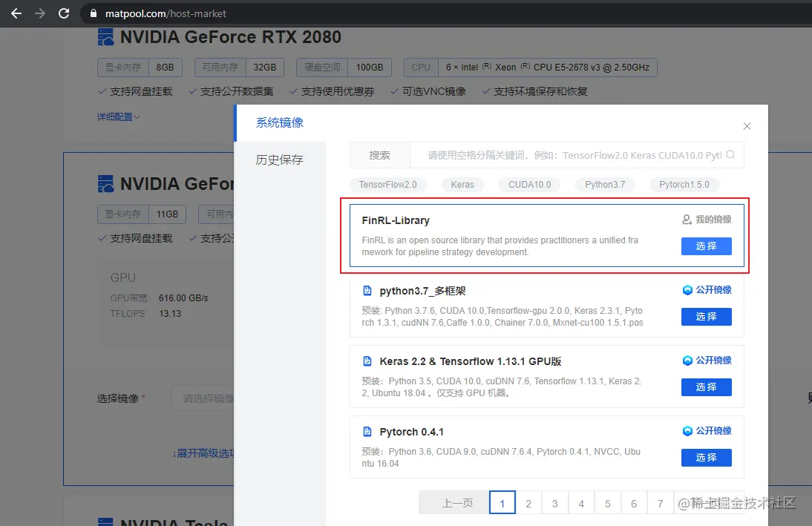Go to pagination page 5
Viewport: 812px width, 526px height.
point(607,503)
